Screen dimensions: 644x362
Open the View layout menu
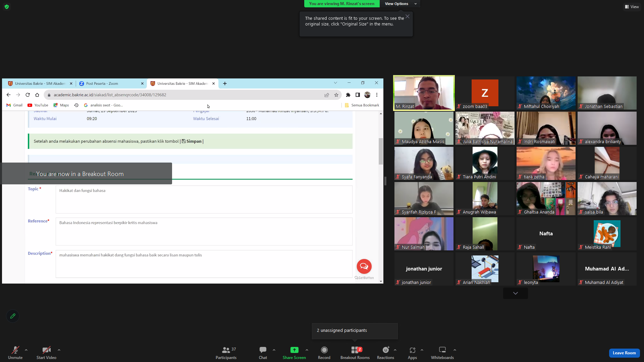pos(632,7)
